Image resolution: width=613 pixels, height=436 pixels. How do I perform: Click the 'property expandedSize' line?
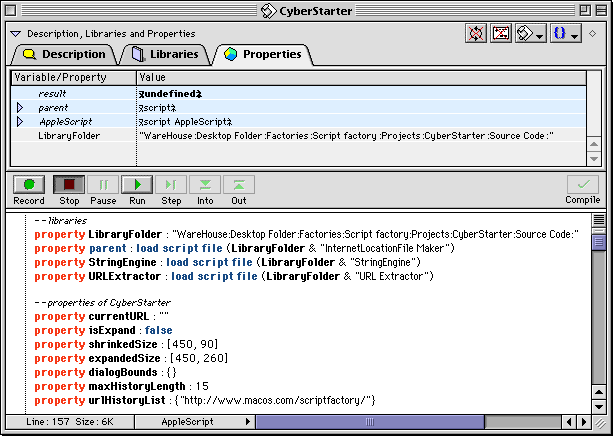tap(131, 358)
